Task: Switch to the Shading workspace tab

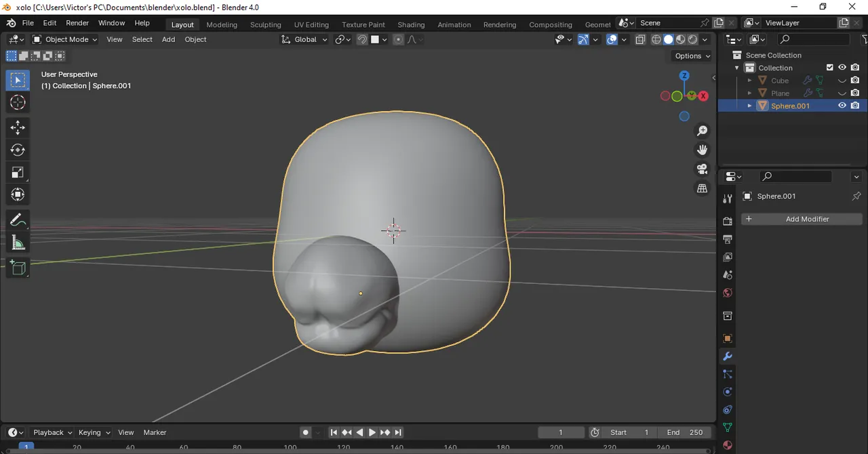Action: pos(411,24)
